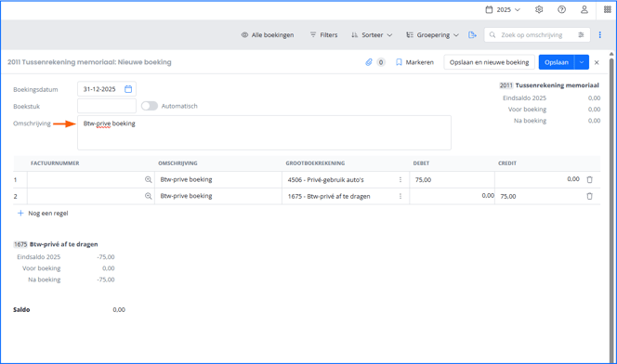Open the 2025 year dropdown
The height and width of the screenshot is (364, 617).
click(503, 9)
